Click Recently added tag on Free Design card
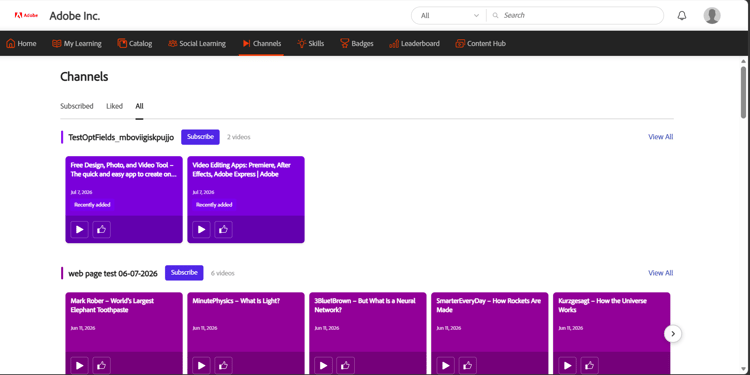This screenshot has height=375, width=750. [x=92, y=205]
